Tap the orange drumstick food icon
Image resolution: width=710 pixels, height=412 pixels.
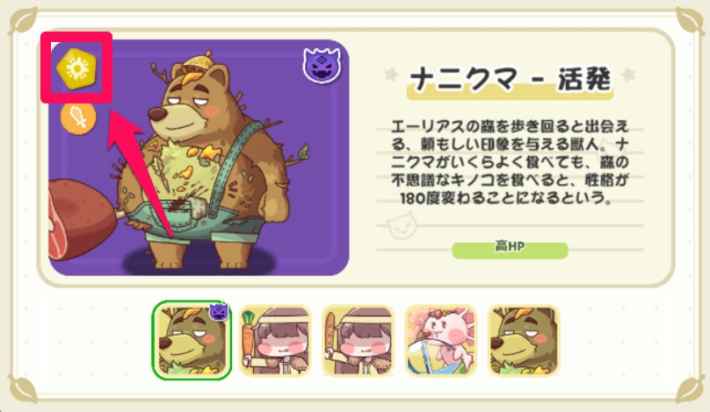tap(78, 117)
